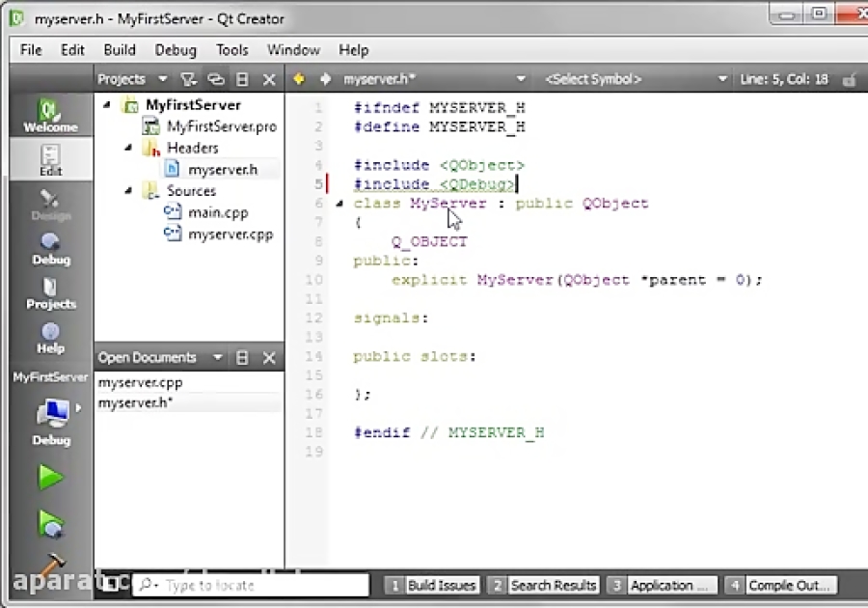Click the explicit MyServer constructor line

[577, 280]
